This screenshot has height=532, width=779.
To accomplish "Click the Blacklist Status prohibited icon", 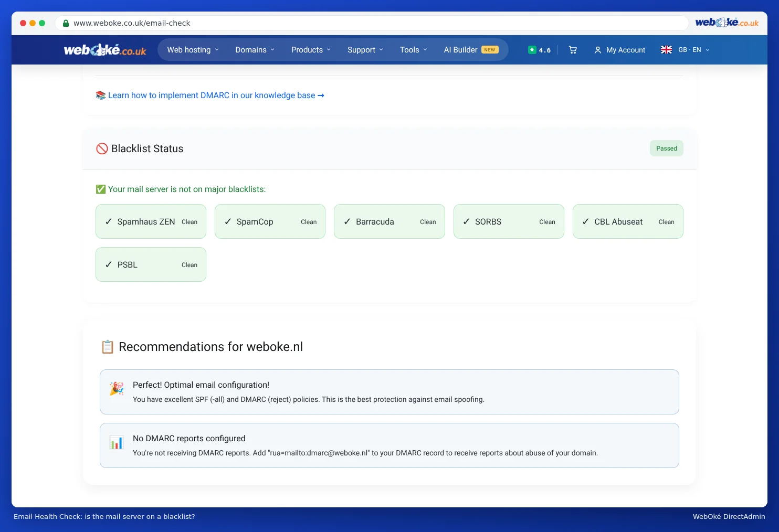I will tap(102, 148).
